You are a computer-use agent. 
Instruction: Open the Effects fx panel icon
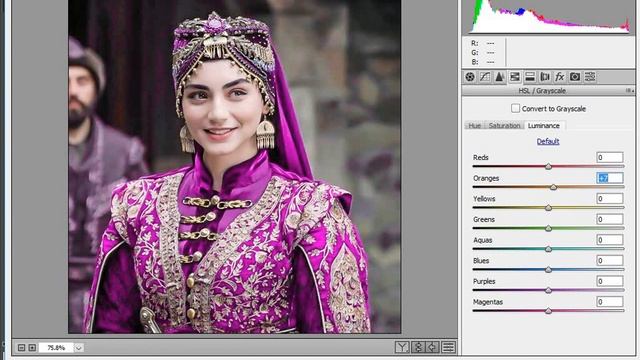(560, 77)
